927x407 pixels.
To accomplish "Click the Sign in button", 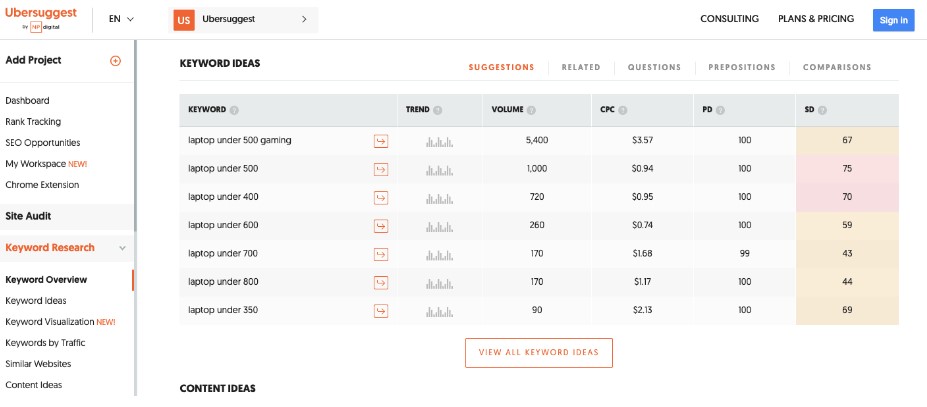I will coord(893,20).
